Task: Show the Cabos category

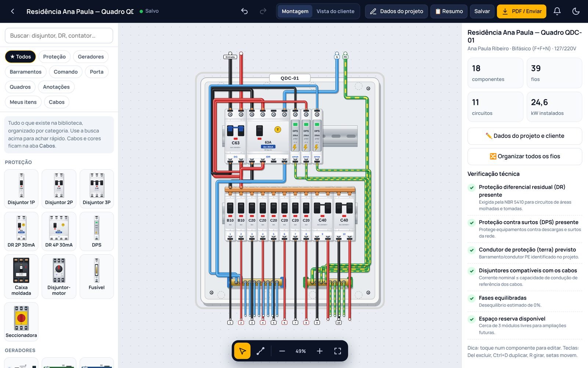Action: click(57, 102)
